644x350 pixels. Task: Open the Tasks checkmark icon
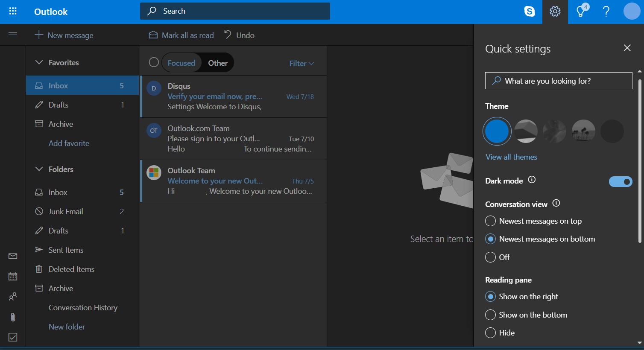tap(13, 337)
